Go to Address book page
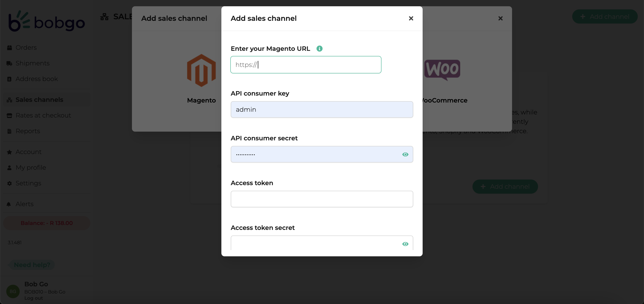644x304 pixels. (36, 79)
